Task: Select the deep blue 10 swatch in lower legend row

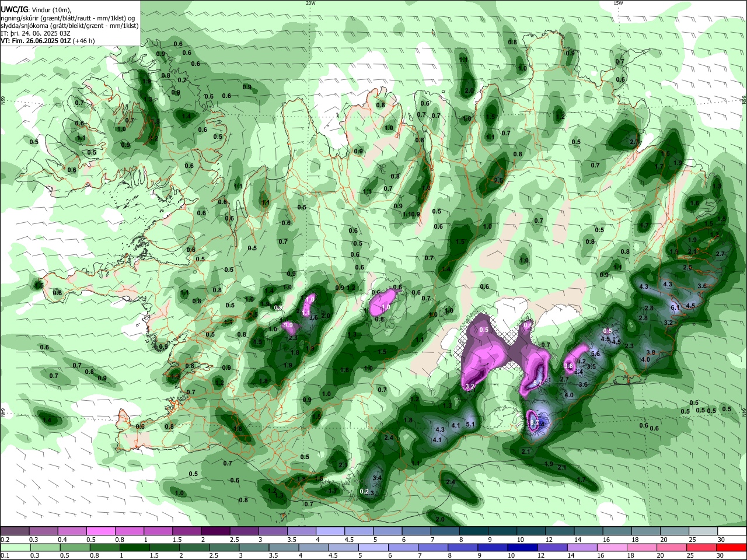Action: pyautogui.click(x=523, y=548)
